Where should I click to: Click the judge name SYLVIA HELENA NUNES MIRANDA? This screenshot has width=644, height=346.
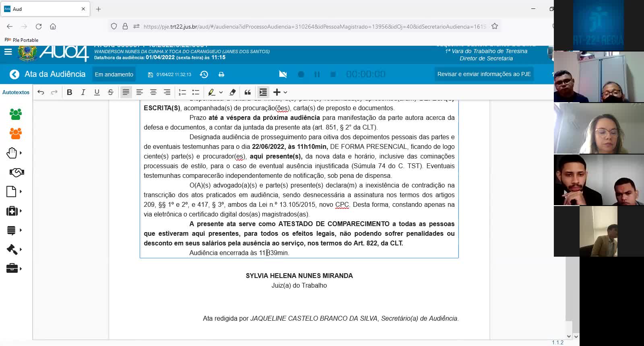point(299,276)
